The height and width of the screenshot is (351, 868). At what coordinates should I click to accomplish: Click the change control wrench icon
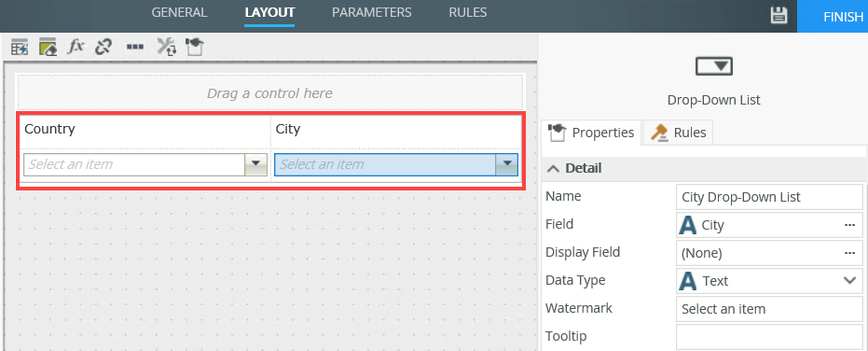[166, 48]
